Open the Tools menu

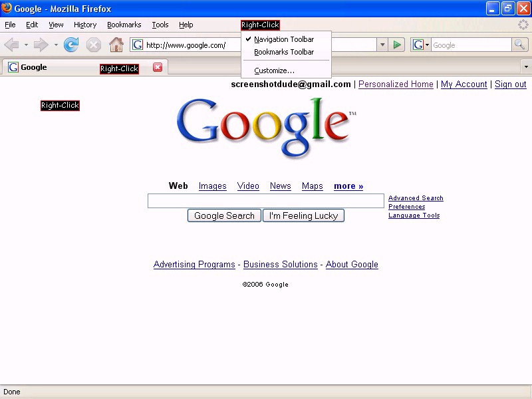[160, 25]
